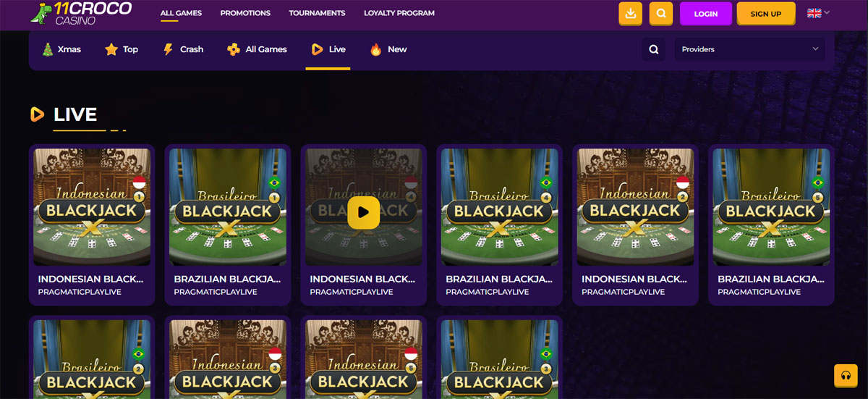Open the language selector flag dropdown
Viewport: 868px width, 399px height.
[818, 13]
